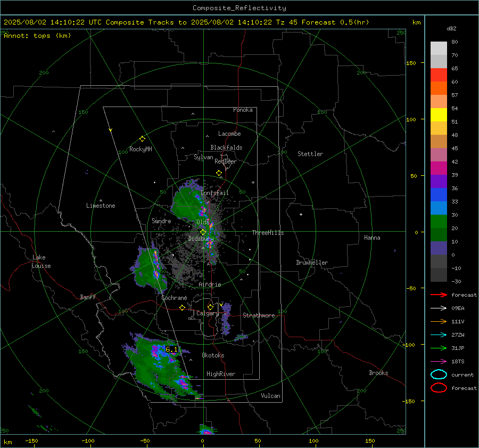Select the magenta 18TS track arrow
The height and width of the screenshot is (448, 479).
point(439,362)
